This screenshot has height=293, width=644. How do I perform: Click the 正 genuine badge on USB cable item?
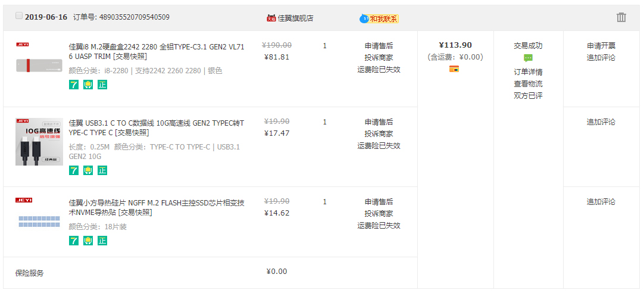coord(102,170)
